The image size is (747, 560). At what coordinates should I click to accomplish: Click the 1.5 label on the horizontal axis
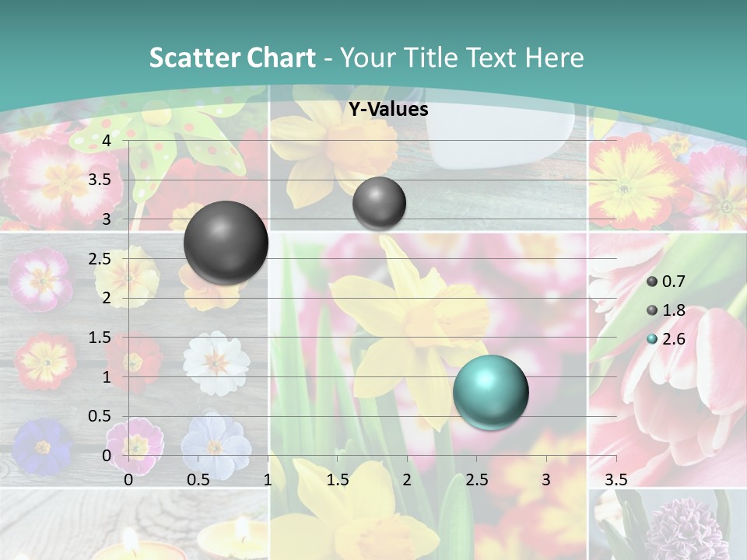pyautogui.click(x=338, y=480)
